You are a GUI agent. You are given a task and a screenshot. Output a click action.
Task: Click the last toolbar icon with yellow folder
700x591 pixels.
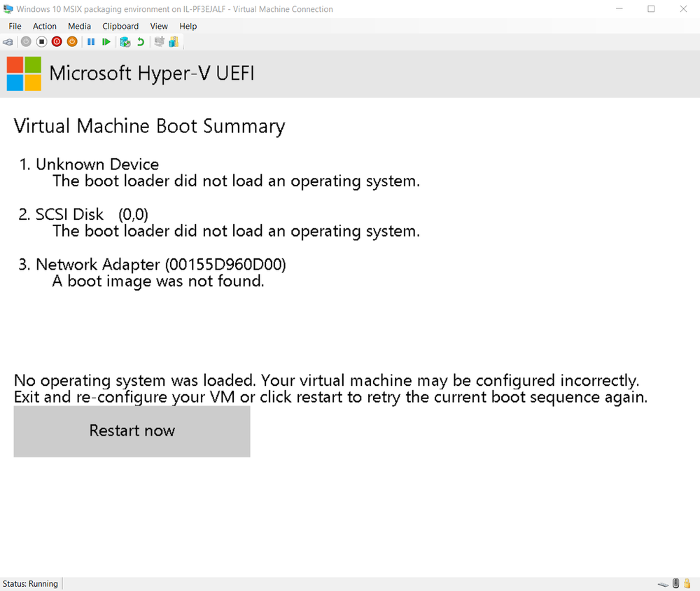click(174, 41)
